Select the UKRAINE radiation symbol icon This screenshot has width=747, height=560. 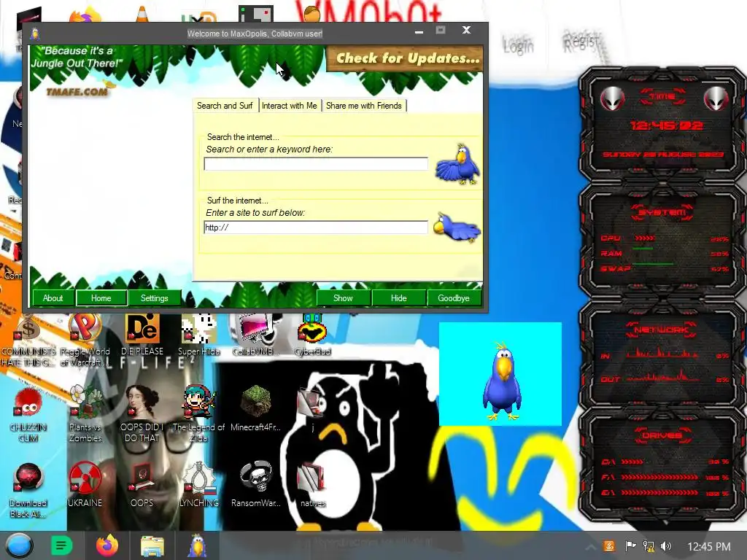85,485
